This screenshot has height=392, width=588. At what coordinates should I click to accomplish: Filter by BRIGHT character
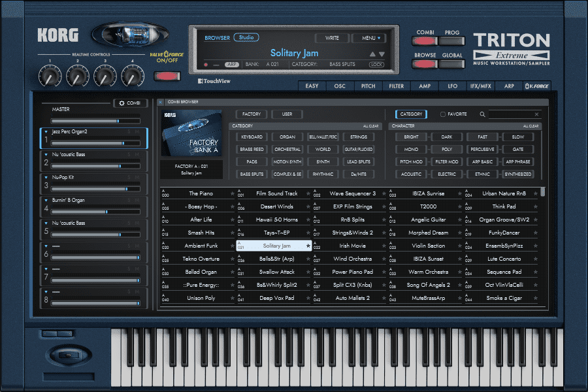click(x=411, y=137)
